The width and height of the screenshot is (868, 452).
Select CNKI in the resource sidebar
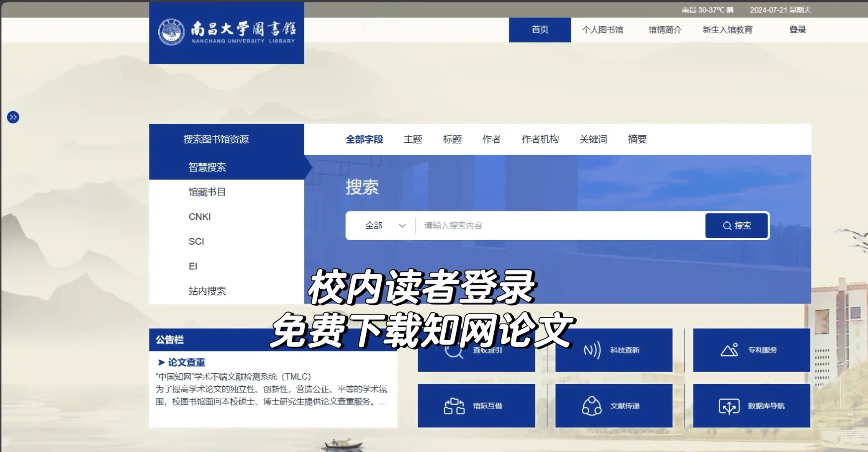tap(200, 217)
